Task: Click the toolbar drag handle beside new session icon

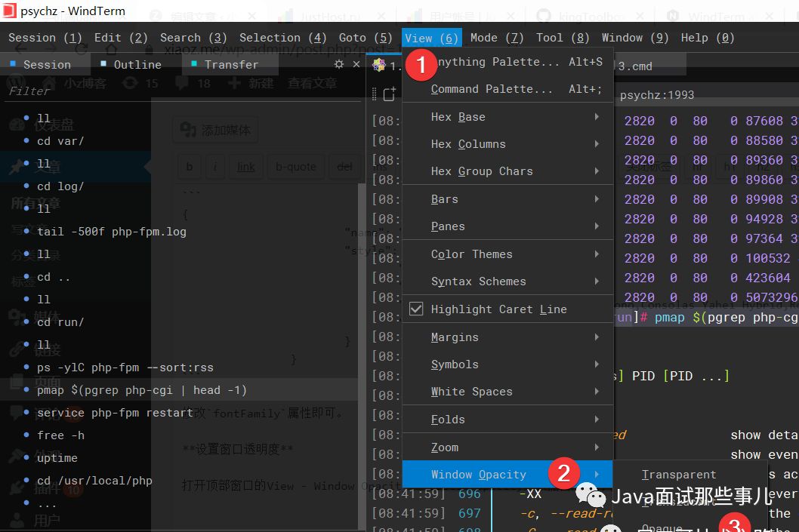Action: (375, 94)
